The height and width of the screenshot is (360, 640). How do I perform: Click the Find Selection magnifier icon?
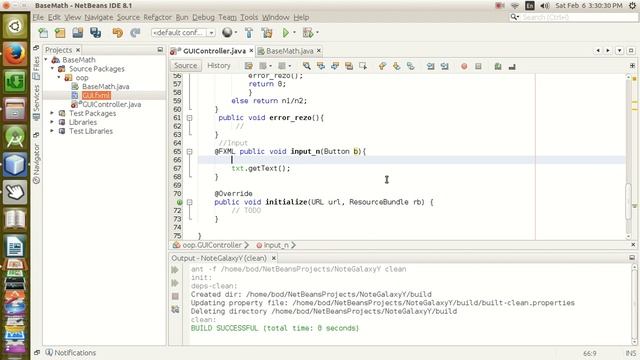(307, 66)
